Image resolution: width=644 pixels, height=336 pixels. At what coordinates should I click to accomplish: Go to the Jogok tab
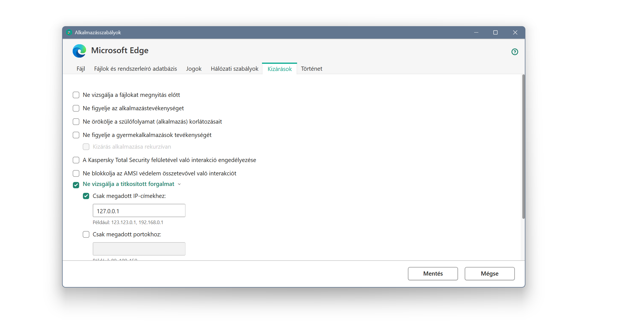[x=194, y=69]
